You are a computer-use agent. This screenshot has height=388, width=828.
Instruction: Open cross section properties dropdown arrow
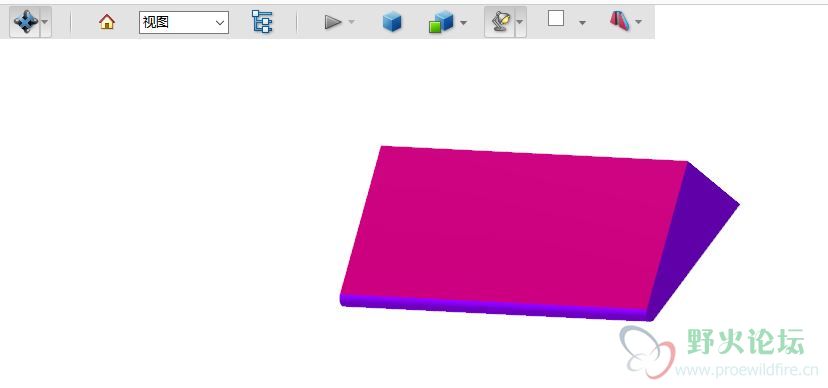pos(638,22)
